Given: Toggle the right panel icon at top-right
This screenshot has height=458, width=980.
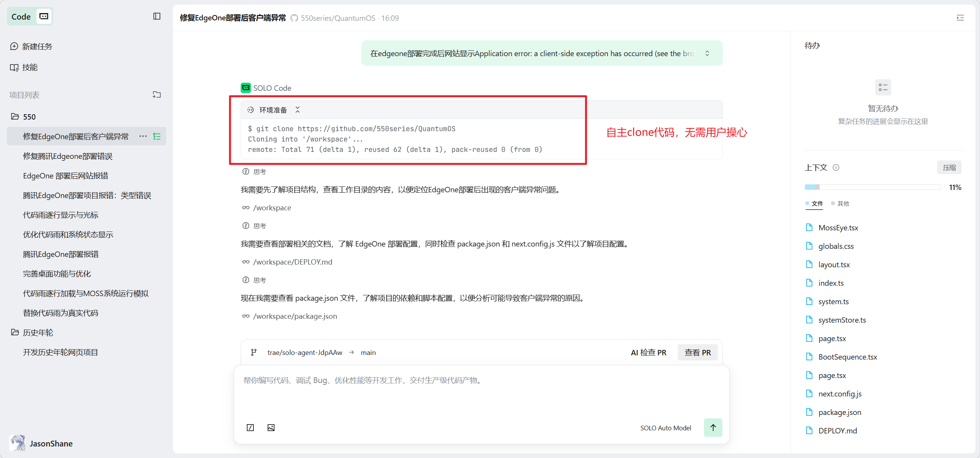Looking at the screenshot, I should coord(960,18).
